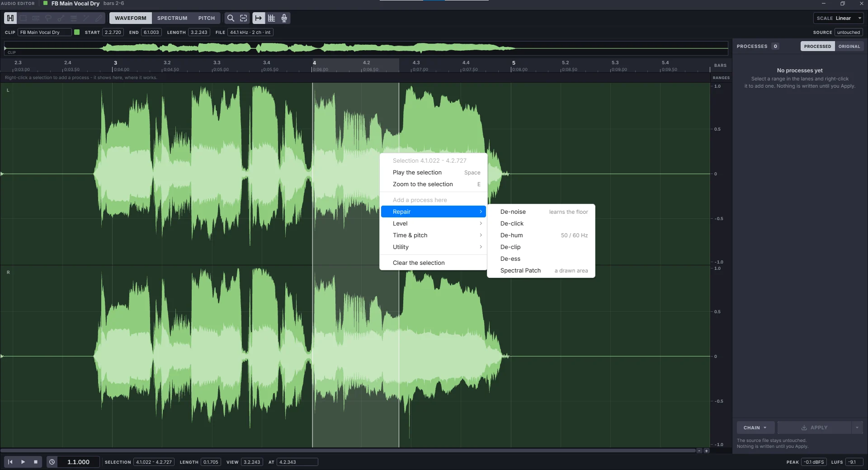
Task: Click the horizontal scrollbar below the waveform
Action: [348, 451]
